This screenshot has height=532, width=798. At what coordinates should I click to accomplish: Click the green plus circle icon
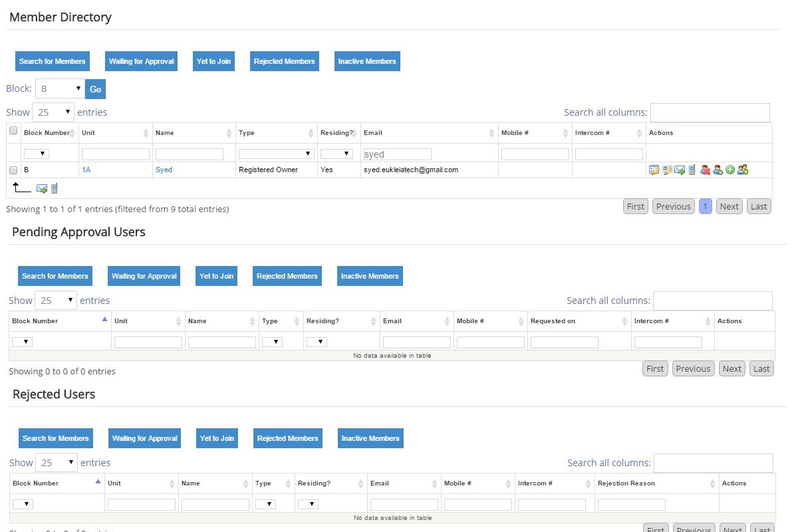(x=730, y=170)
